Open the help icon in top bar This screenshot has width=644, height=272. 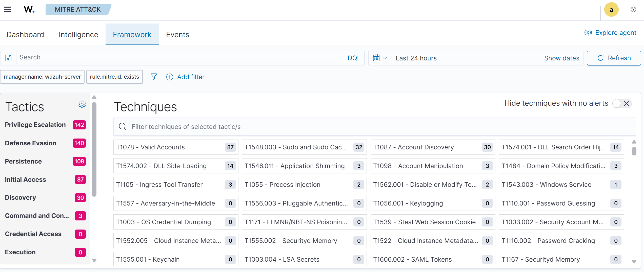point(633,10)
